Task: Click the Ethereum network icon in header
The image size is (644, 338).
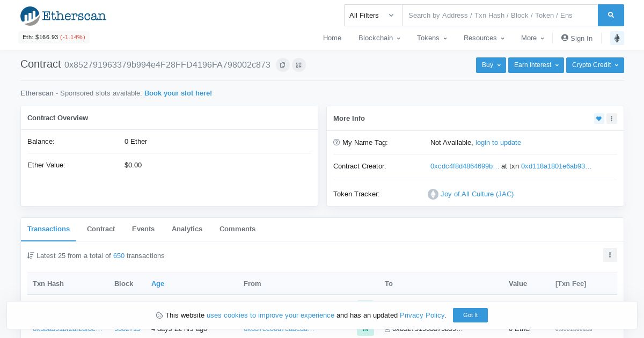Action: 617,38
